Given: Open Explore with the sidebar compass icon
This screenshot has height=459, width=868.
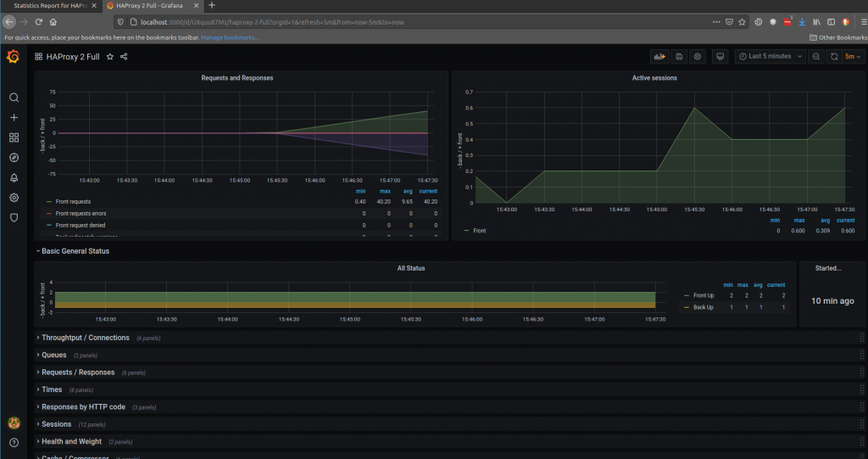Looking at the screenshot, I should point(14,158).
